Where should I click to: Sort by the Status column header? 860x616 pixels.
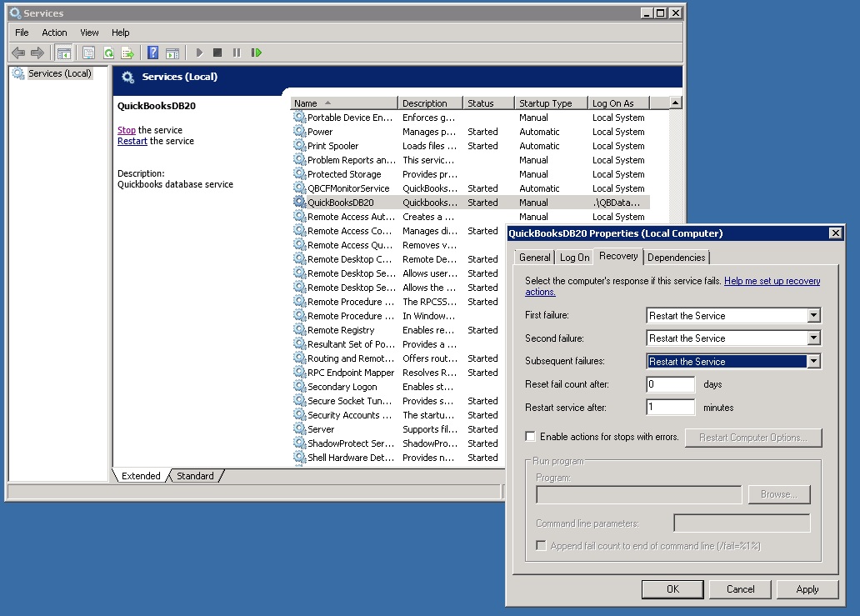[x=488, y=103]
